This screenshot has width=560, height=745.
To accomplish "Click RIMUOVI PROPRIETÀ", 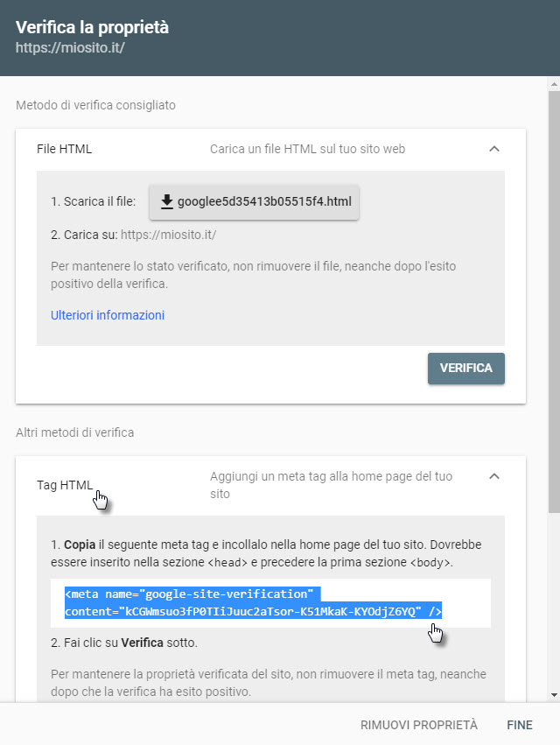I will [419, 725].
